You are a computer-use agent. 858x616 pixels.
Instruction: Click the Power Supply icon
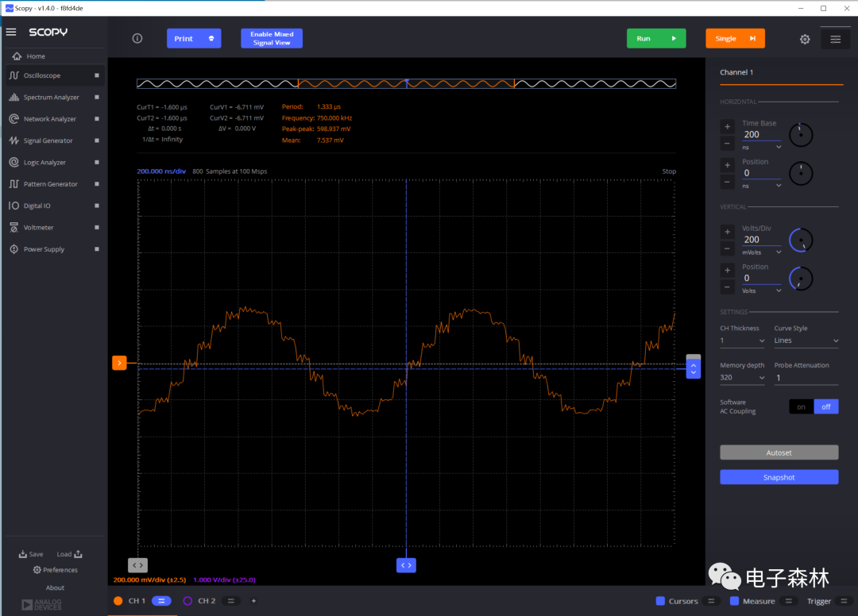pyautogui.click(x=14, y=249)
